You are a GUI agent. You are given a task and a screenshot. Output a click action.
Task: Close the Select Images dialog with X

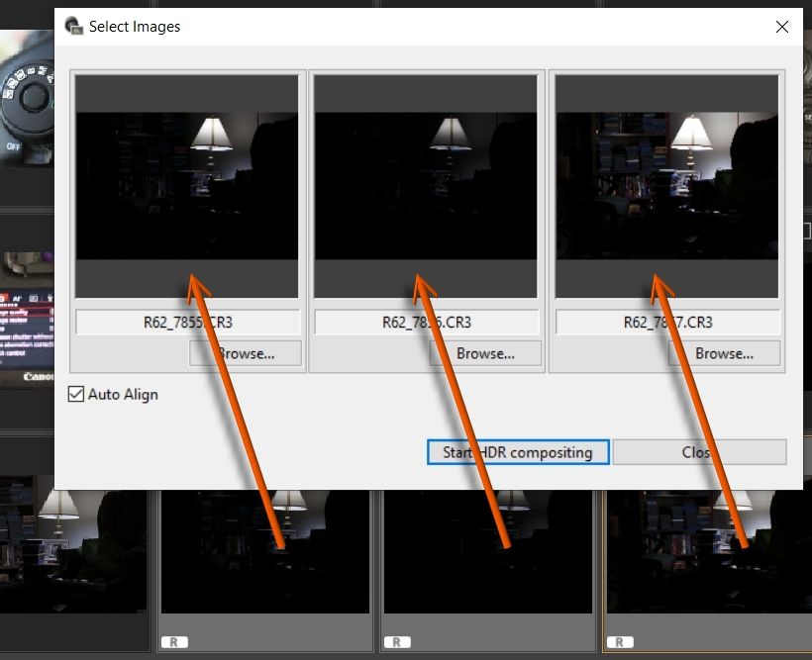coord(782,27)
